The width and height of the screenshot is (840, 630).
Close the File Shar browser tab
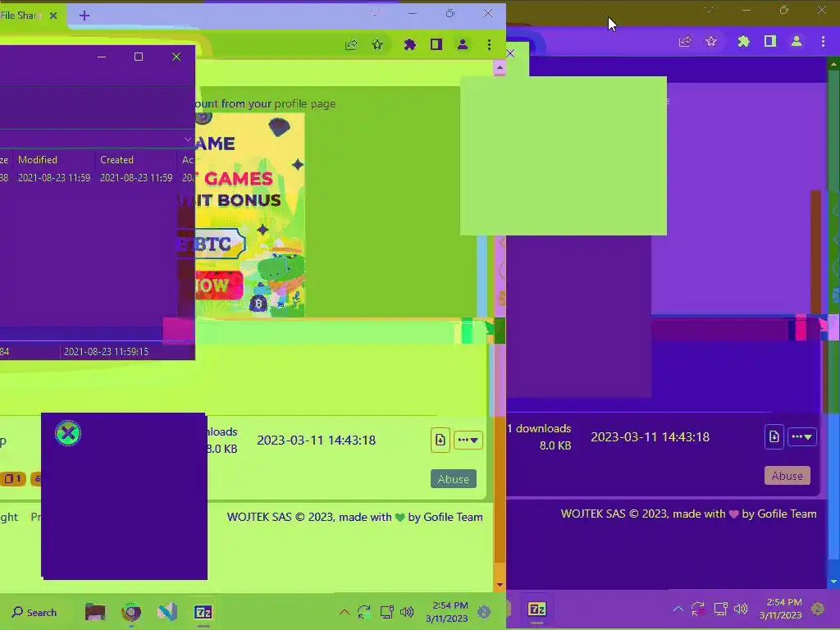tap(53, 16)
